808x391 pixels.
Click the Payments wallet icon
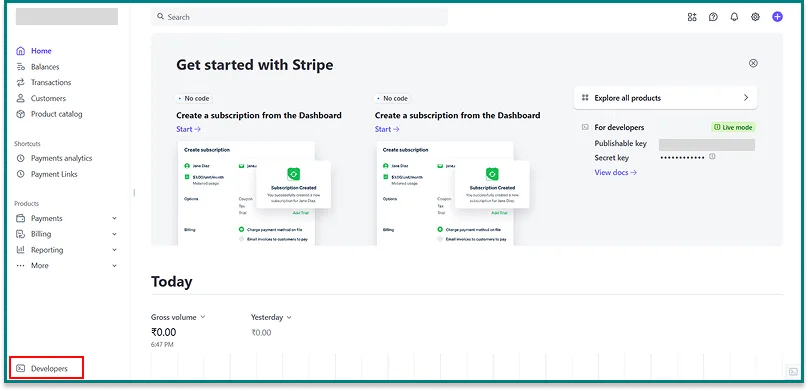click(x=21, y=218)
